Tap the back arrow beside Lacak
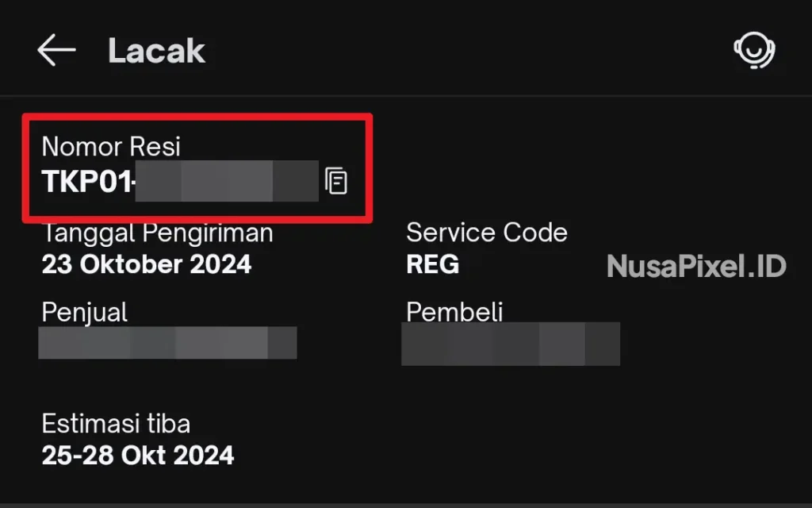This screenshot has height=508, width=812. click(56, 52)
